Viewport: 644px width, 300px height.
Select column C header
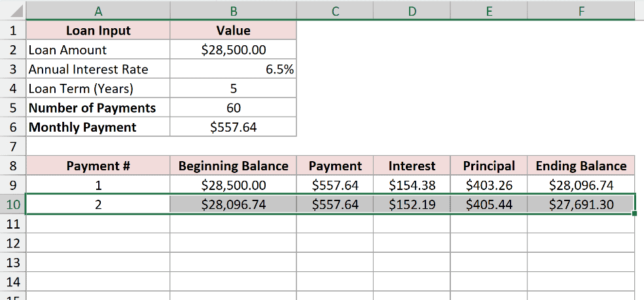(334, 11)
